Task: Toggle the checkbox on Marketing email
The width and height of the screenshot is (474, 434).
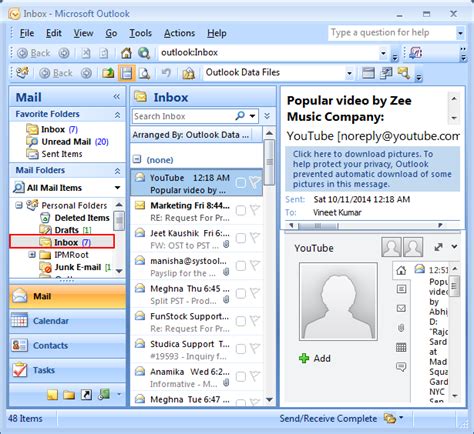Action: tap(241, 211)
